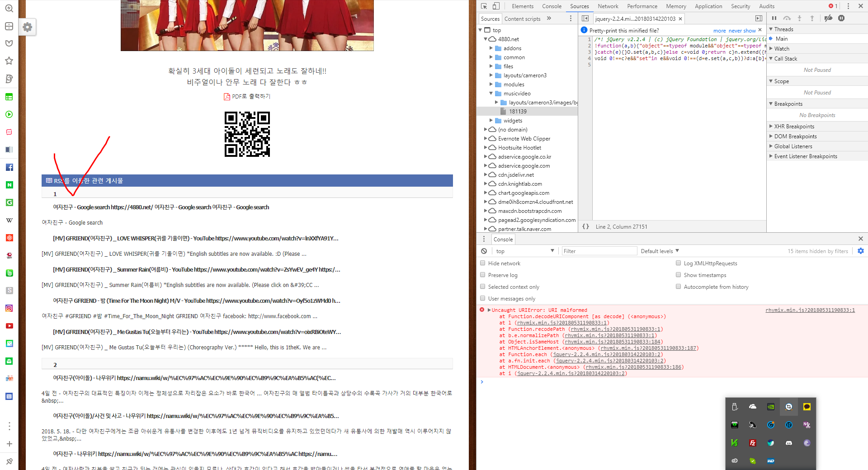Viewport: 868px width, 470px height.
Task: Close the jquery-2.2.4.min file tab
Action: coord(680,19)
